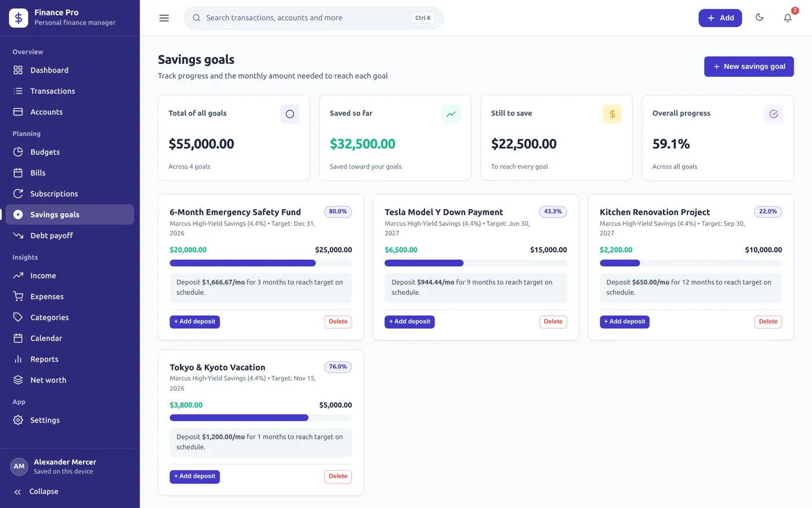
Task: Add deposit to Kitchen Renovation Project
Action: pos(625,322)
